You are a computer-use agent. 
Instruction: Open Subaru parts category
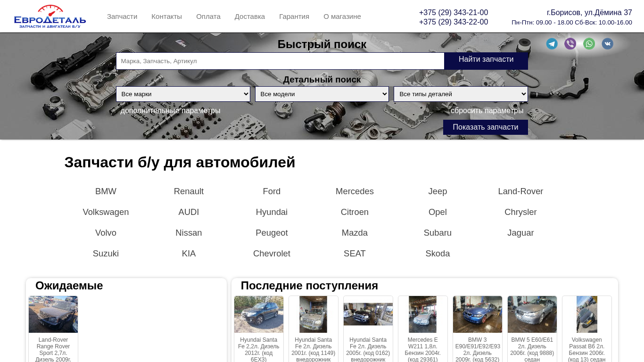[438, 233]
